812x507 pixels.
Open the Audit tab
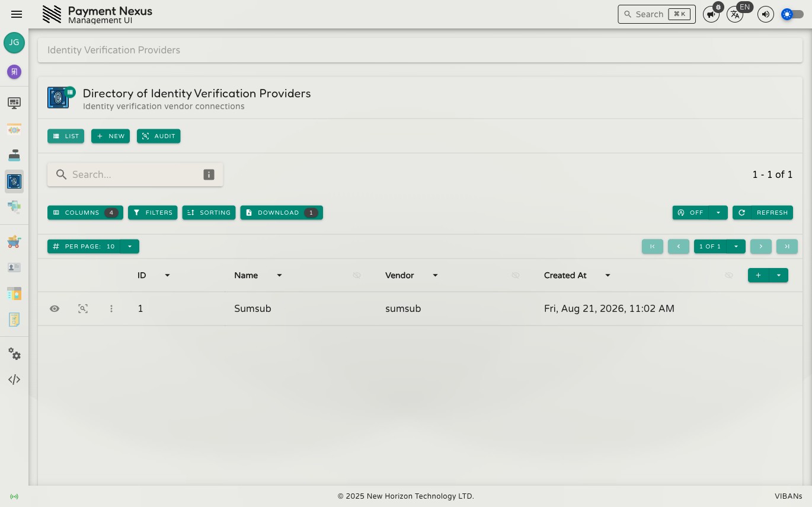pyautogui.click(x=158, y=136)
